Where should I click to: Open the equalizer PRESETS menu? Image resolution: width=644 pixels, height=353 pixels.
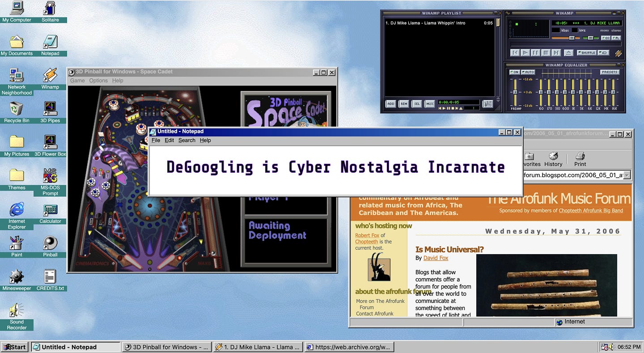point(610,72)
